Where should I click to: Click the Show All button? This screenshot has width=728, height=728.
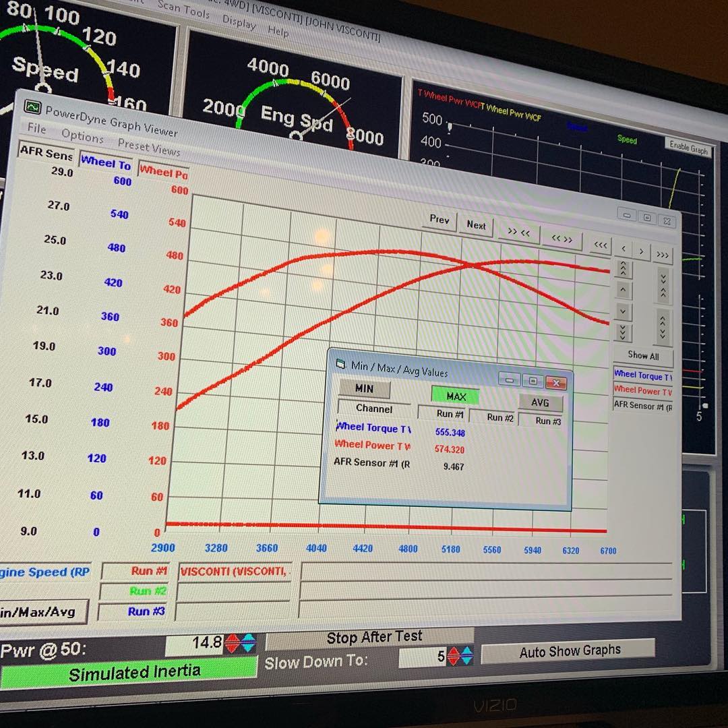pyautogui.click(x=642, y=355)
